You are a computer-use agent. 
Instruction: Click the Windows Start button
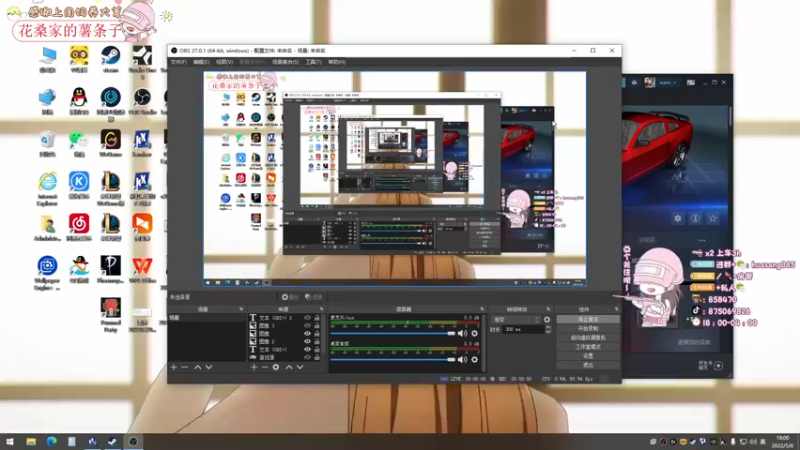[x=10, y=441]
